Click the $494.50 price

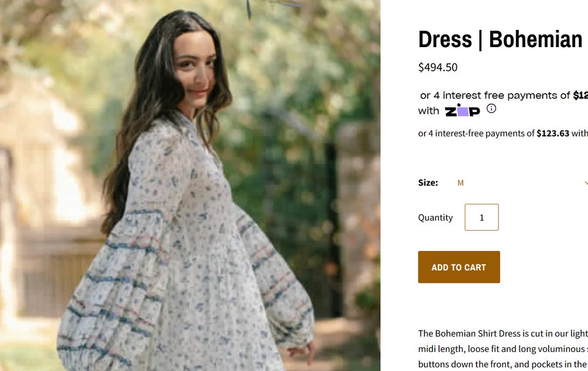click(x=437, y=67)
